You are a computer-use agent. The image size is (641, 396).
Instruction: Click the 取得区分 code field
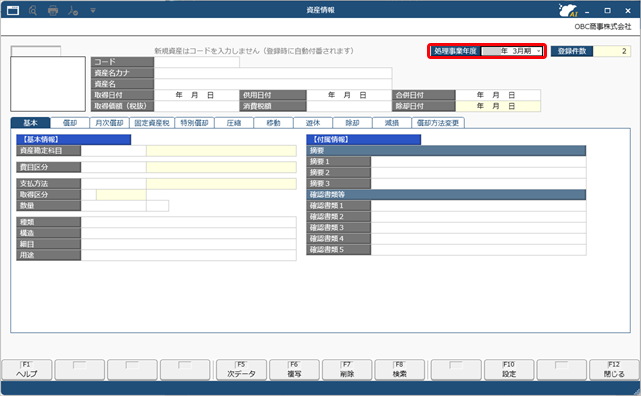point(89,195)
